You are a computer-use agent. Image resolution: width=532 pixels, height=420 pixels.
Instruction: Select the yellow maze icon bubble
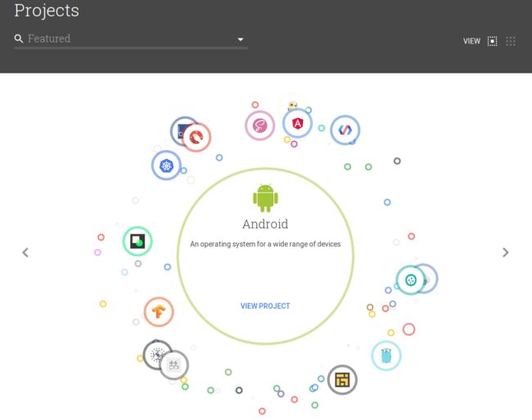342,380
